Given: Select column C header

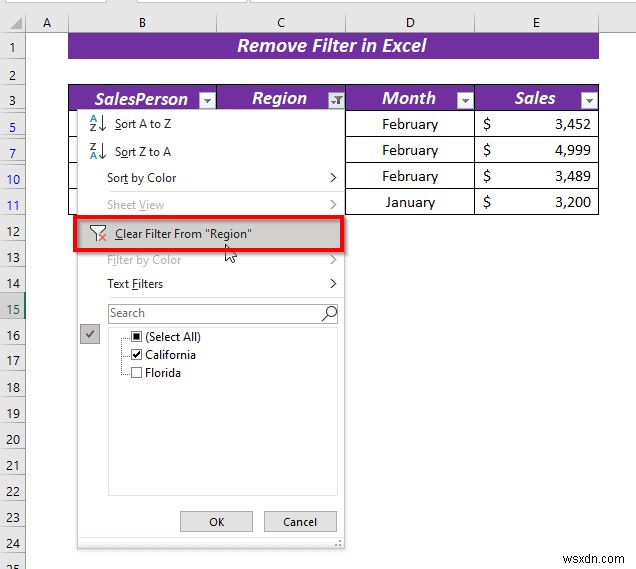Looking at the screenshot, I should 281,23.
